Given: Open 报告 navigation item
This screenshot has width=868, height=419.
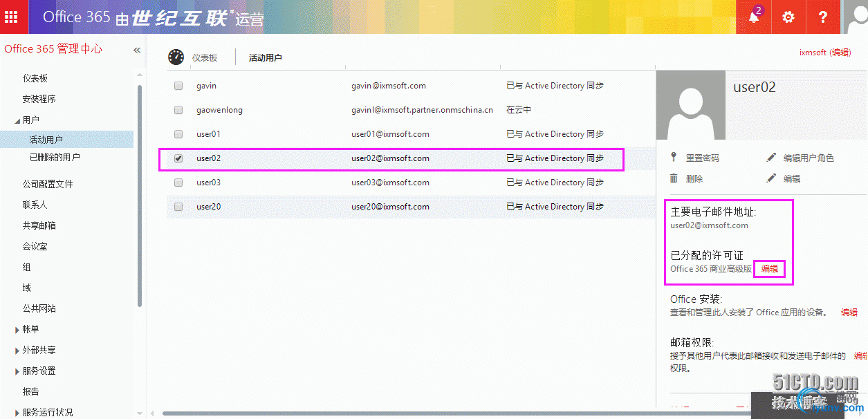Looking at the screenshot, I should (31, 391).
